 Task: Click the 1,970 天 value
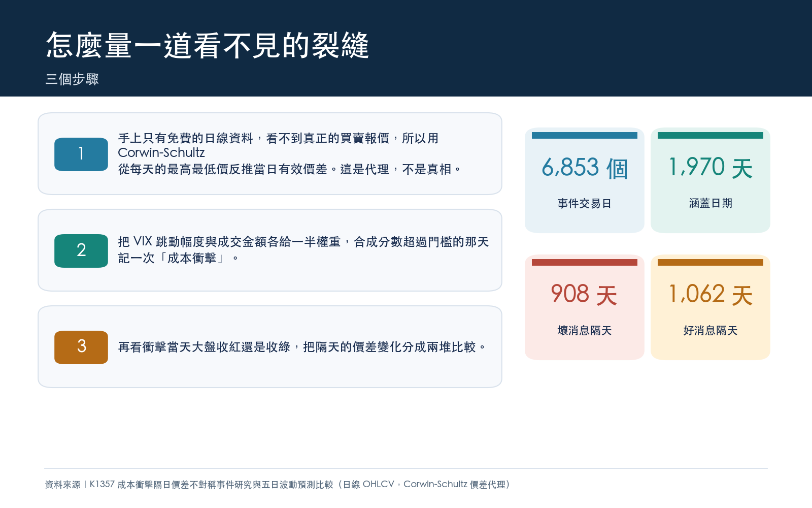(x=710, y=167)
